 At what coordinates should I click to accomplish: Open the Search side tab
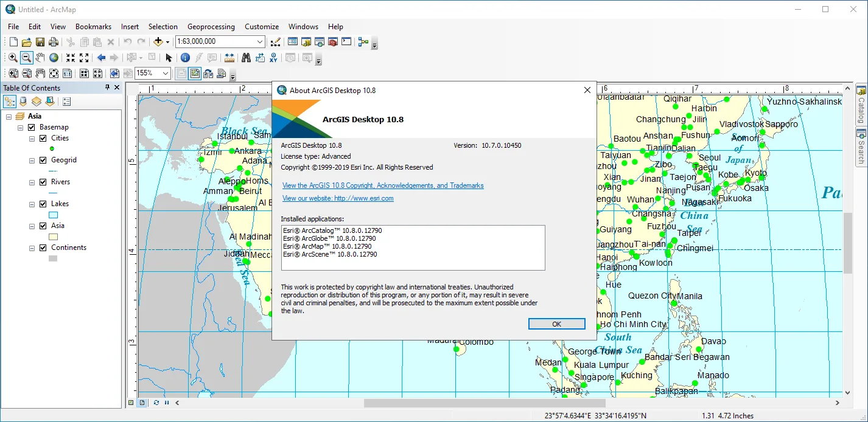point(861,147)
